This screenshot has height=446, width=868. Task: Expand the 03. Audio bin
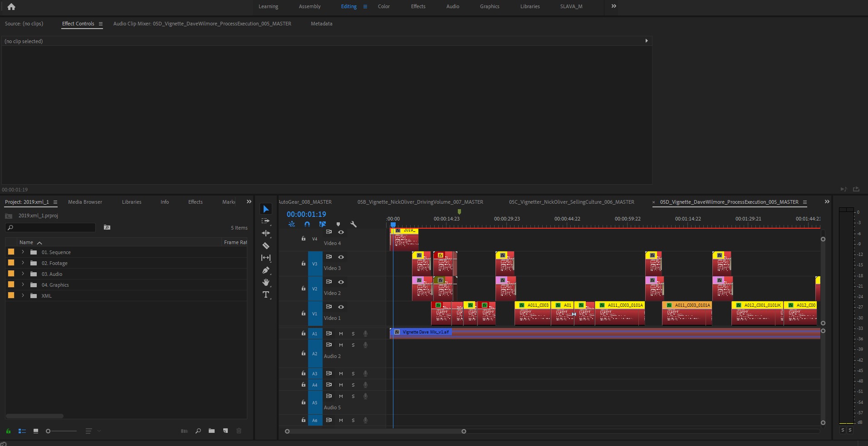pyautogui.click(x=23, y=274)
